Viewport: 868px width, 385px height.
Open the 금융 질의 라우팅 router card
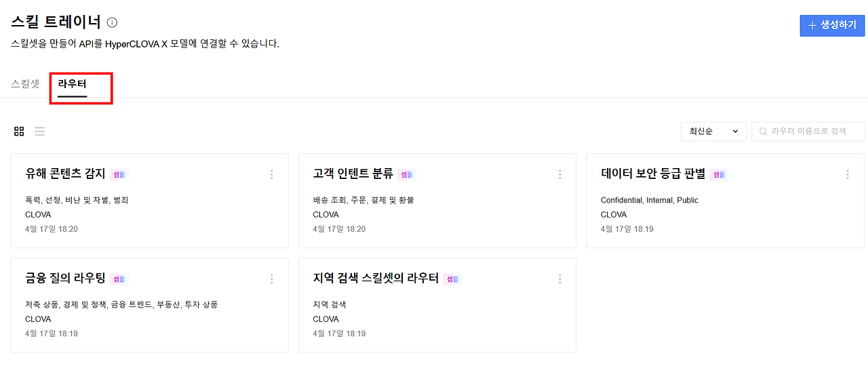pyautogui.click(x=150, y=305)
